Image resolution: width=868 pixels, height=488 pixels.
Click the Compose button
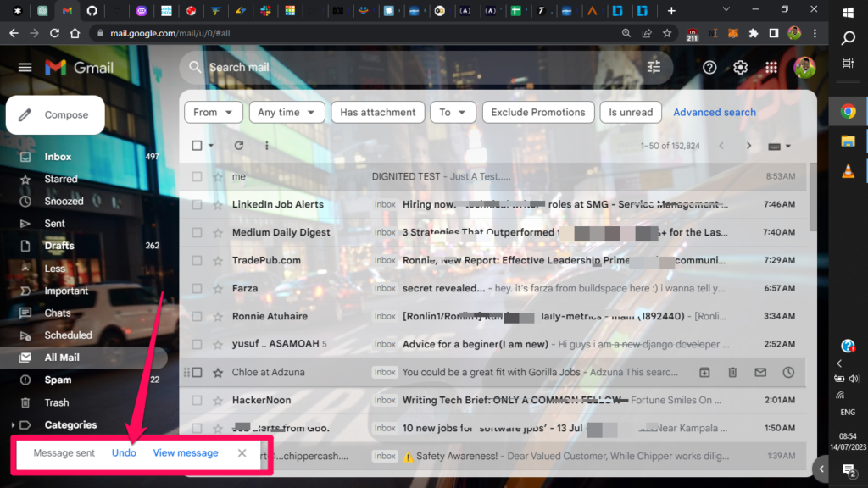55,115
